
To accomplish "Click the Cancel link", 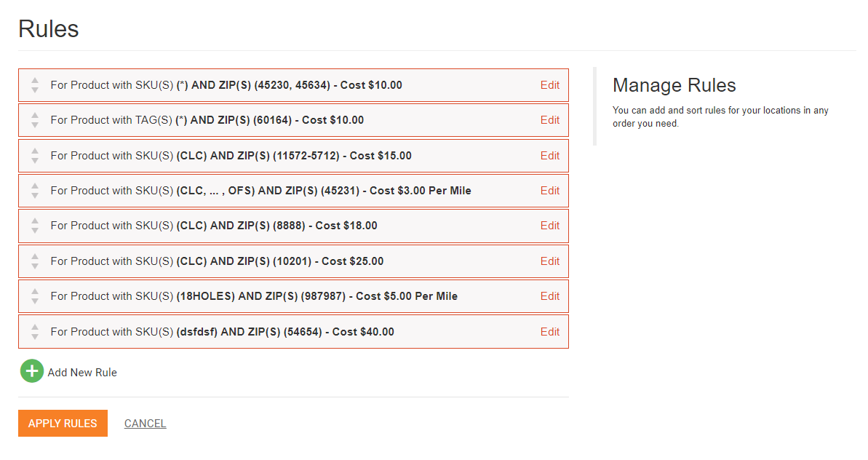I will [145, 424].
